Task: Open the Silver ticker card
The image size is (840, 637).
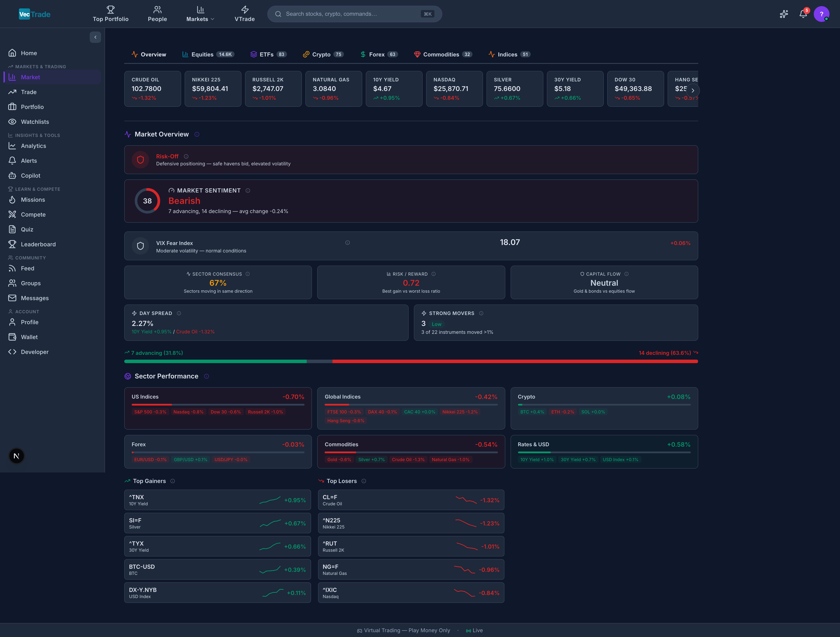Action: (x=515, y=89)
